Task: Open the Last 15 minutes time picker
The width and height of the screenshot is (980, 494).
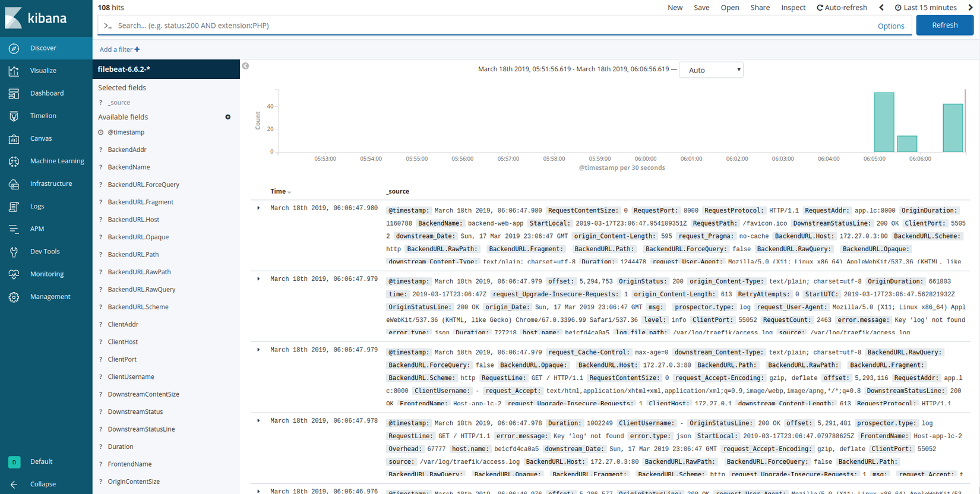Action: [x=926, y=8]
